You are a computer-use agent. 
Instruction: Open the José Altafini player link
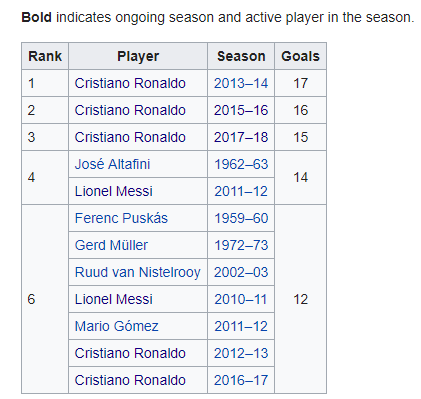pyautogui.click(x=112, y=164)
